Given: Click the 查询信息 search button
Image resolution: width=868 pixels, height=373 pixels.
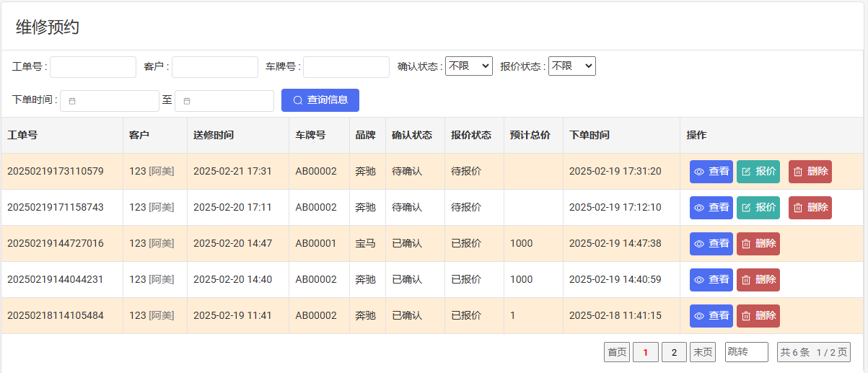Looking at the screenshot, I should click(320, 100).
